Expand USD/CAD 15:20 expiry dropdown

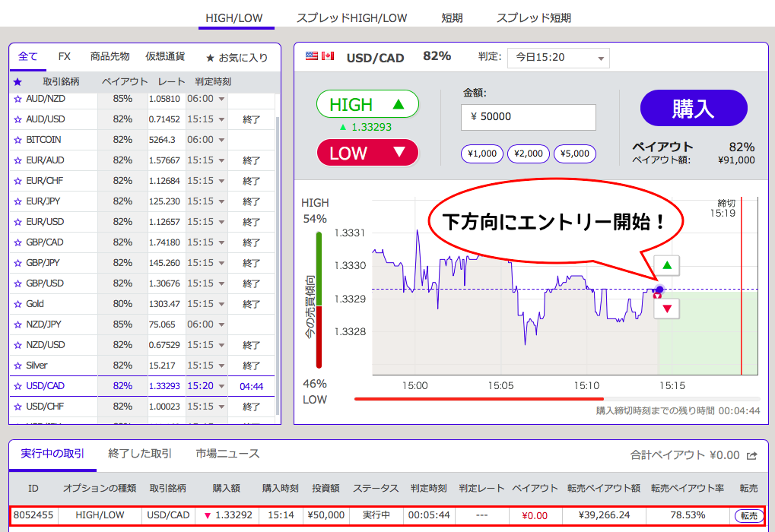coord(221,386)
